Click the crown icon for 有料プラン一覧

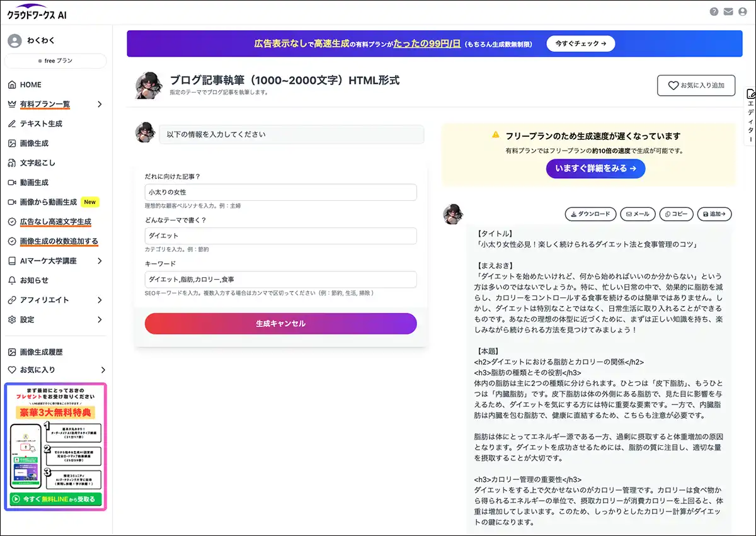(x=12, y=104)
